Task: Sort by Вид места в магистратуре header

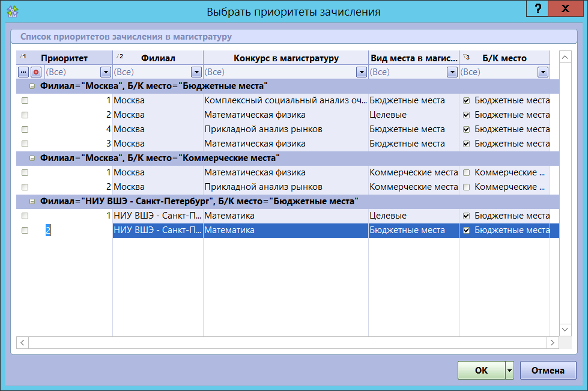Action: point(413,58)
